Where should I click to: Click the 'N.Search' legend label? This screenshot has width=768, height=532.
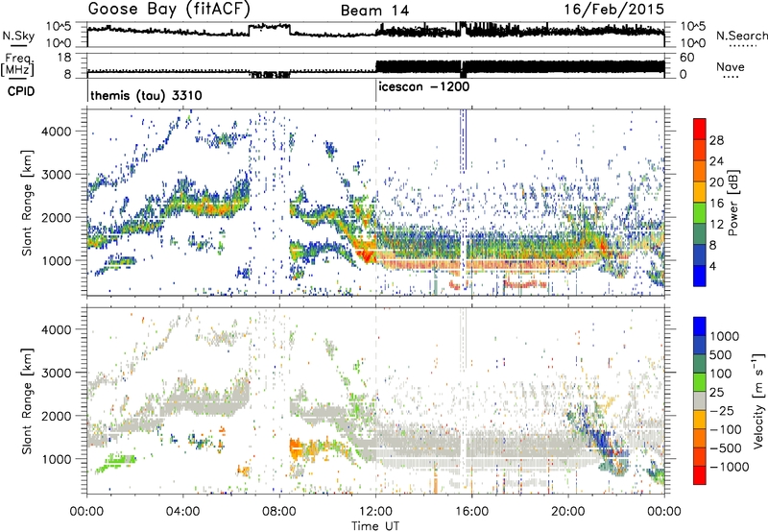[x=741, y=36]
